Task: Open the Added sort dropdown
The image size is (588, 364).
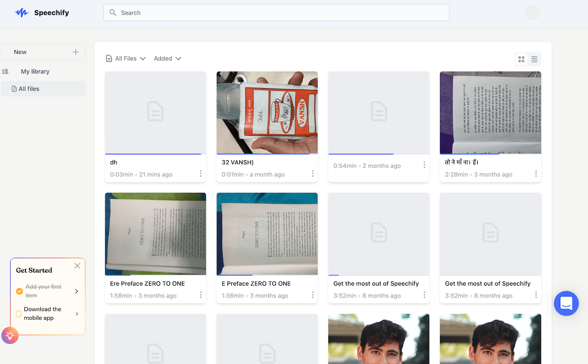Action: pos(168,59)
